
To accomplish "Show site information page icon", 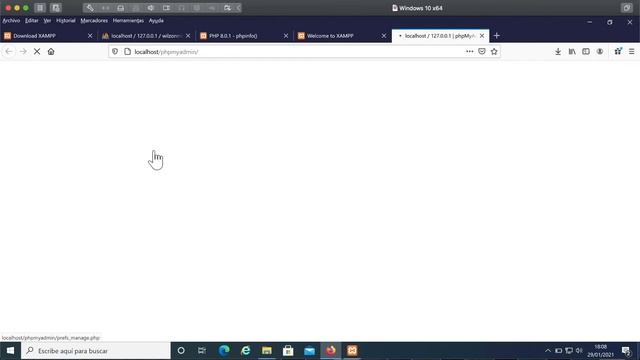I will coord(127,51).
